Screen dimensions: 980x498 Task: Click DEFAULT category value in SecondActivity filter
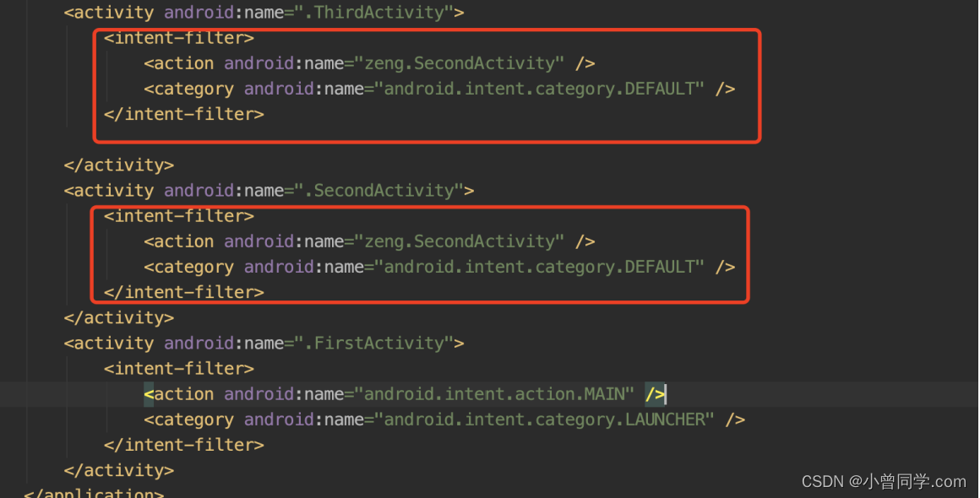[x=539, y=267]
